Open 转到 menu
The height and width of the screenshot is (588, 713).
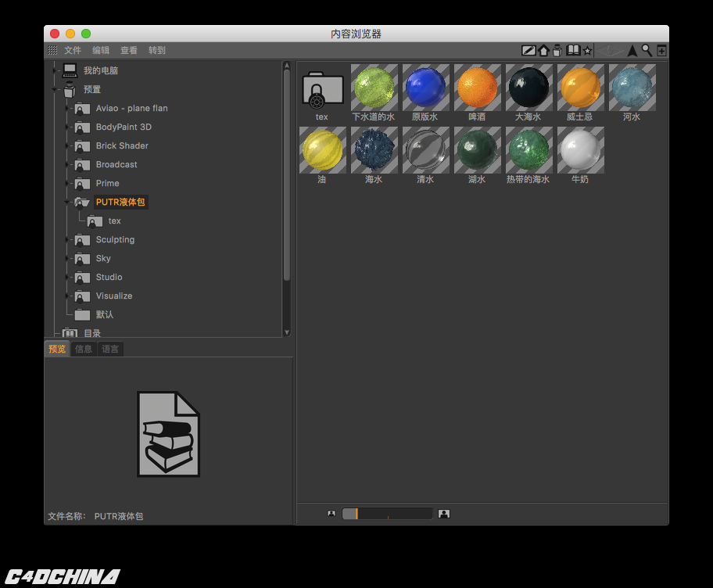click(x=157, y=50)
